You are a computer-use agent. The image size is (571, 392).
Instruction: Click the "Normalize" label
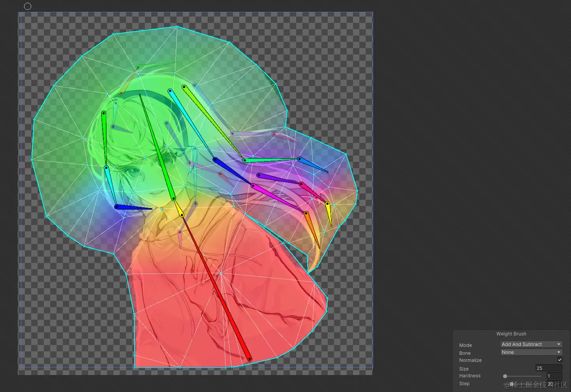[x=470, y=360]
